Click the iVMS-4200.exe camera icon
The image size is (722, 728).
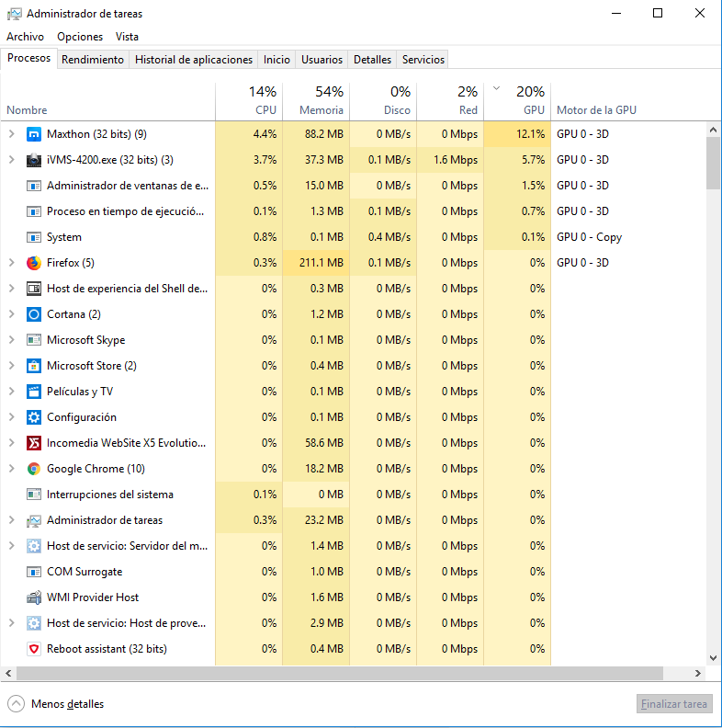(x=34, y=160)
